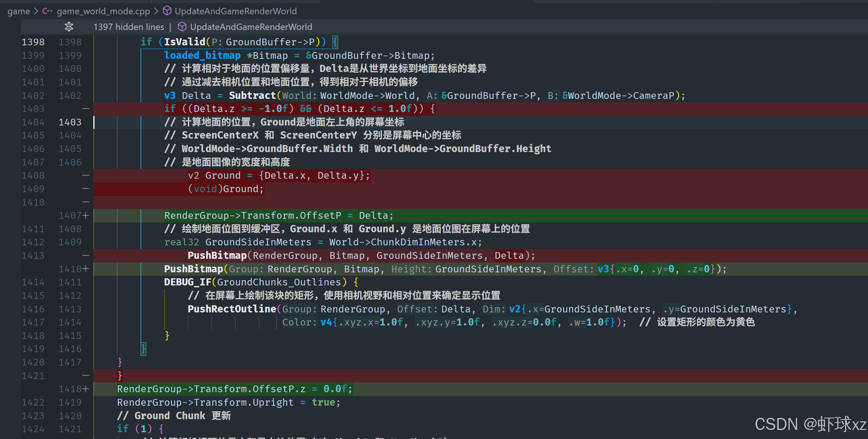Click line number 1398 in original gutter

[x=33, y=42]
